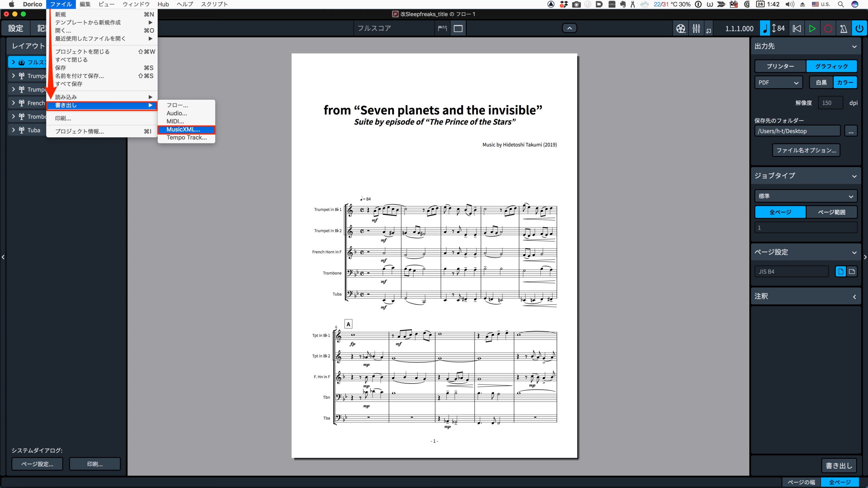Select カラー color mode
This screenshot has width=868, height=488.
(x=845, y=82)
